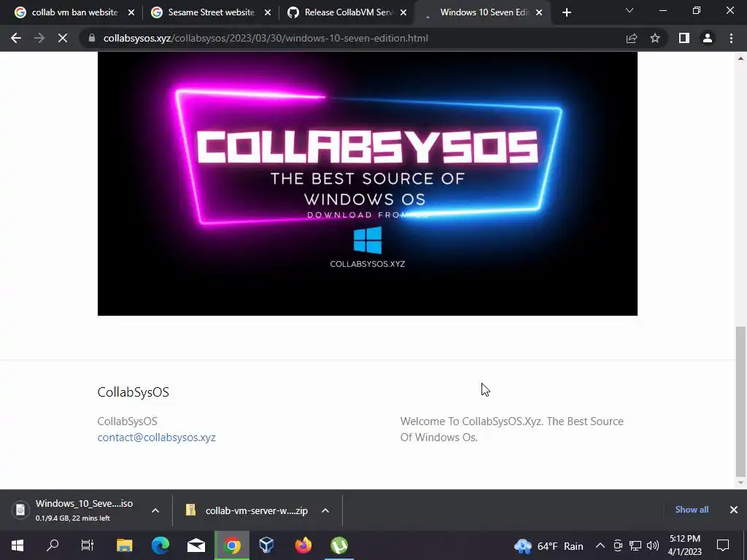Screen dimensions: 747x560
Task: Switch to the 'Release CollabVM Server' tab
Action: tap(348, 12)
